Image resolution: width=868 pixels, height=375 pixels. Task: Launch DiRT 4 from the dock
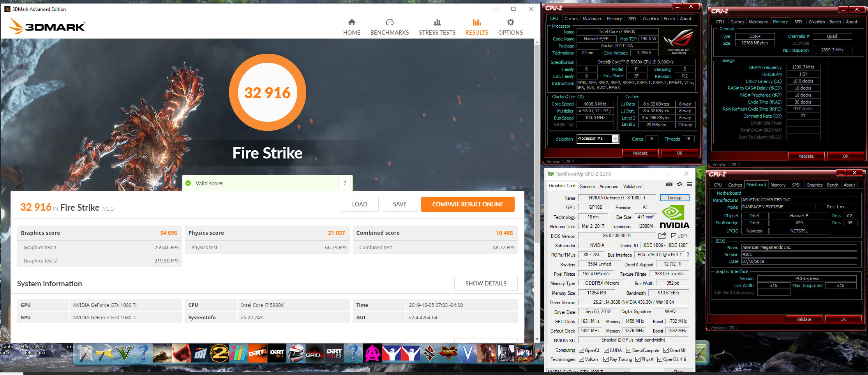(x=258, y=353)
